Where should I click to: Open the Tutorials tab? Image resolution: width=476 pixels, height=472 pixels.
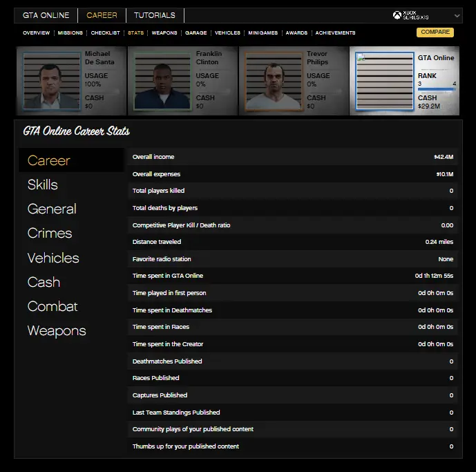pyautogui.click(x=155, y=15)
